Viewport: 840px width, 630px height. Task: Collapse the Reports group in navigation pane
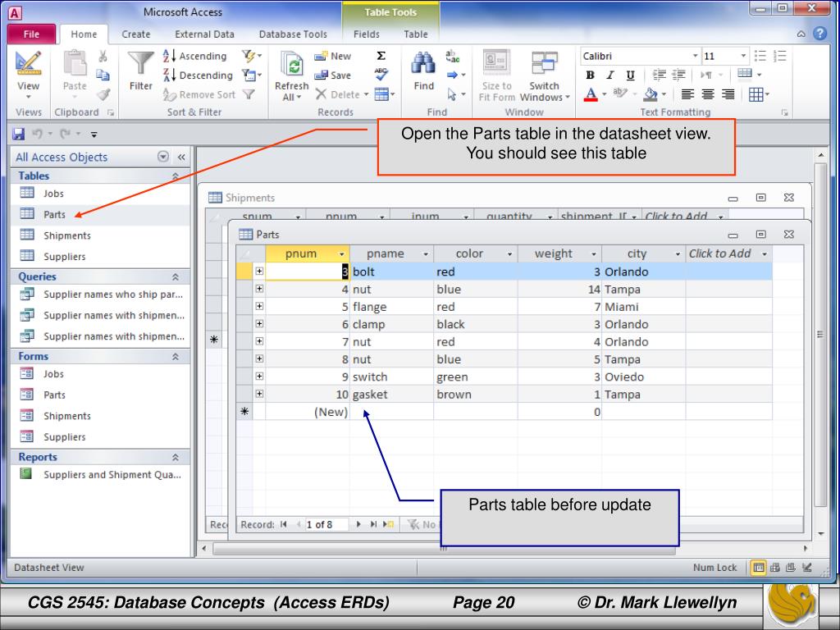176,458
